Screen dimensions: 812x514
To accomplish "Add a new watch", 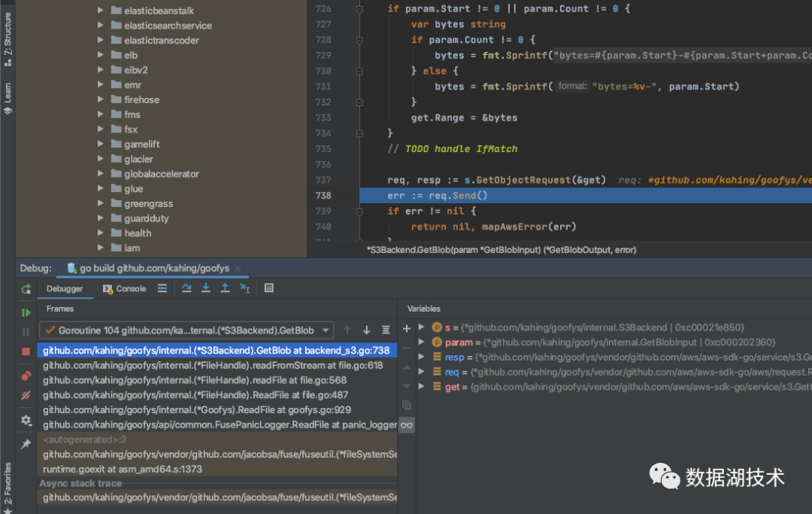I will click(407, 329).
